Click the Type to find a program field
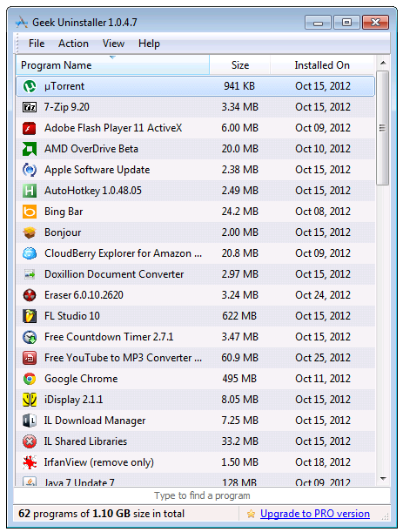 202,495
